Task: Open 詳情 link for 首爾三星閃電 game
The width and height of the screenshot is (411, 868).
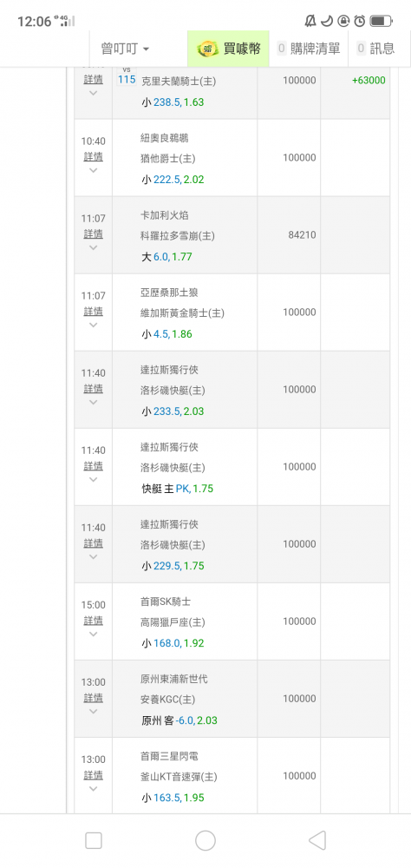Action: 93,775
